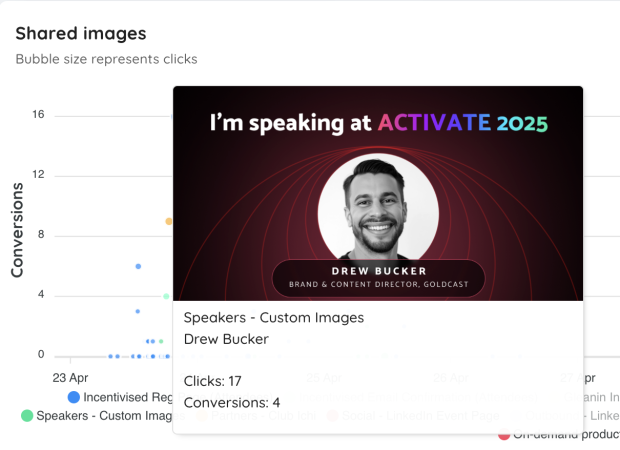Click the 'Drew Bucker' name below the image
620x450 pixels.
226,339
